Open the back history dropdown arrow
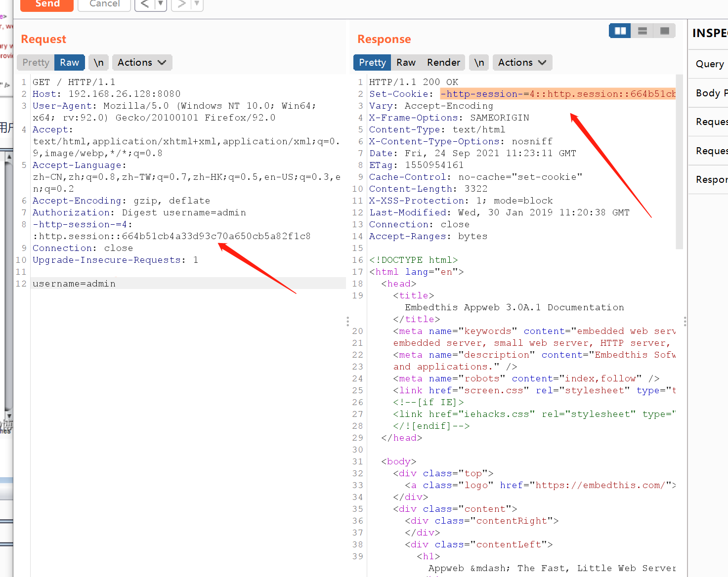728x577 pixels. (x=161, y=4)
